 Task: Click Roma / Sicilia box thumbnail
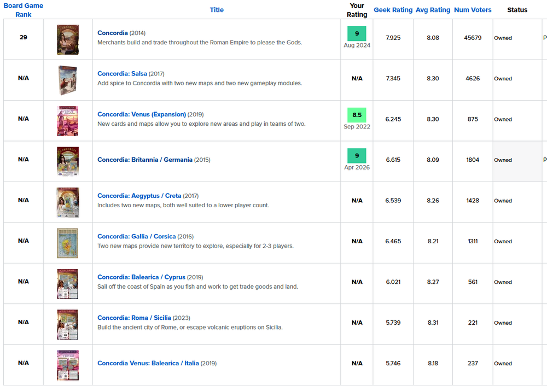click(x=68, y=325)
